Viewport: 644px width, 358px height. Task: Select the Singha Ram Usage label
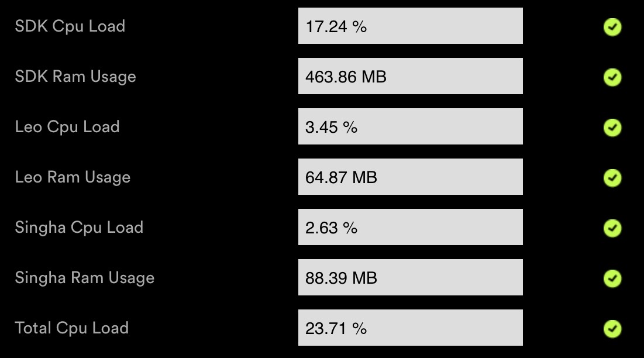click(x=85, y=278)
